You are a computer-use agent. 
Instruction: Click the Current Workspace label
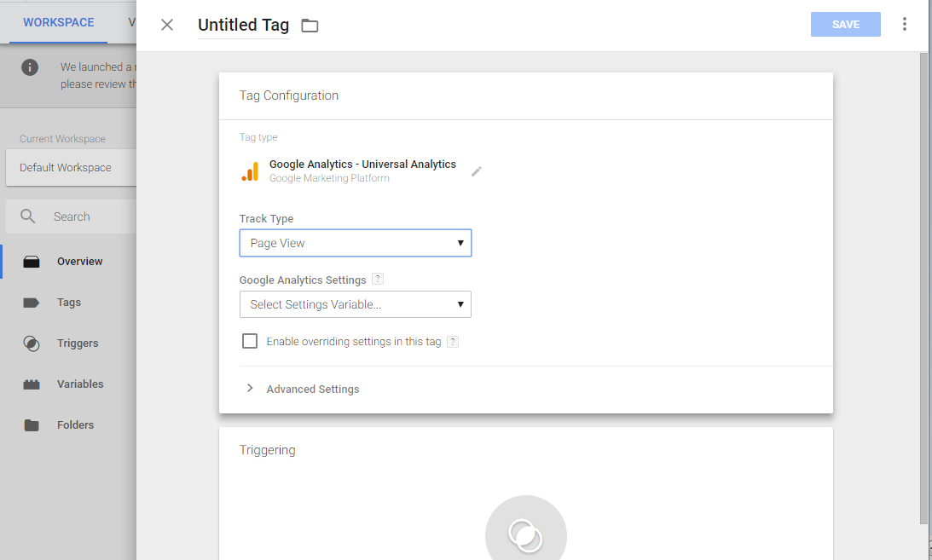click(x=62, y=138)
